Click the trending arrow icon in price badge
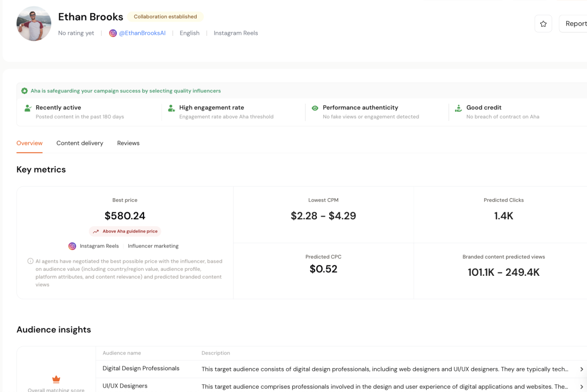587x392 pixels. 96,231
